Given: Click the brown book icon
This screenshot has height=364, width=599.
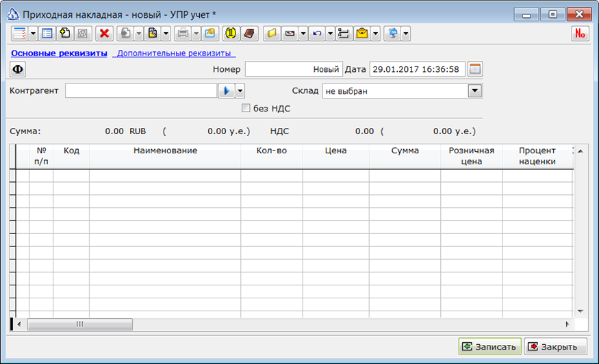Looking at the screenshot, I should [249, 34].
